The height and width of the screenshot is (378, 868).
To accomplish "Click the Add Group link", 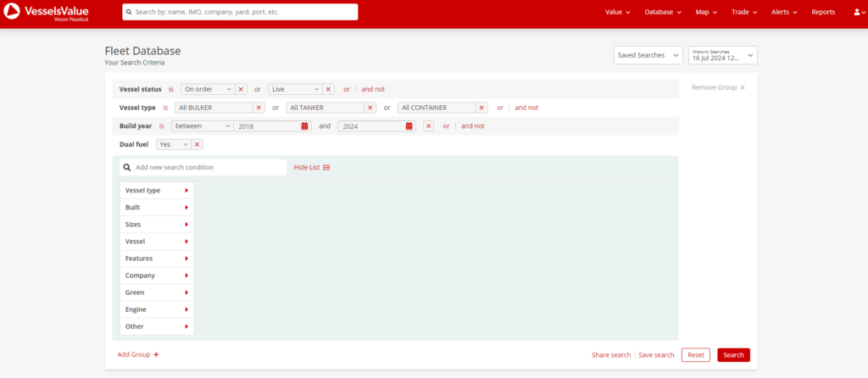I will [x=138, y=355].
